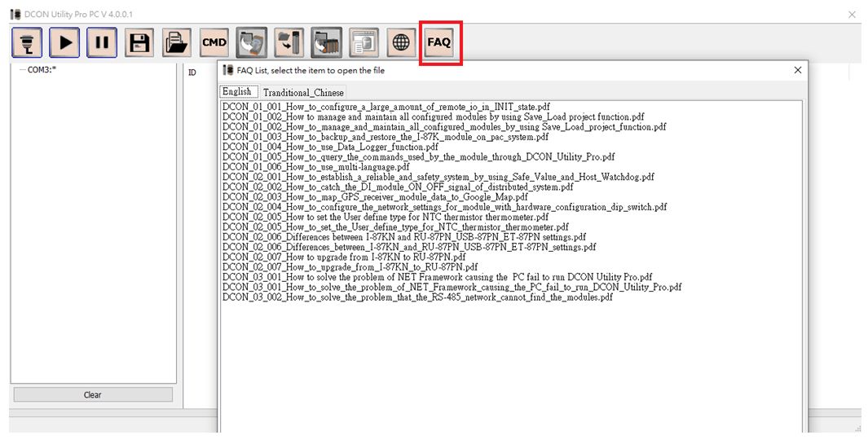The height and width of the screenshot is (444, 868).
Task: Click the globe language icon
Action: pyautogui.click(x=401, y=42)
